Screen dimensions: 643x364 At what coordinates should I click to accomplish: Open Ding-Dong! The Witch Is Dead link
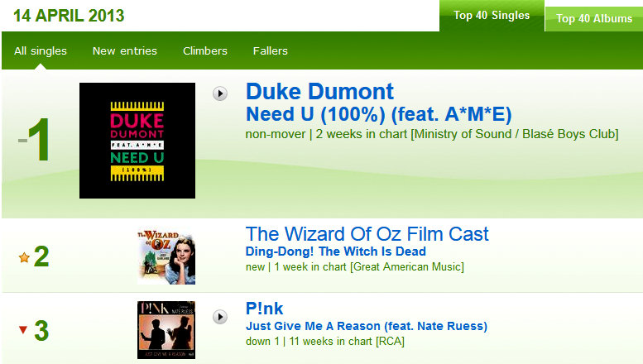click(336, 251)
